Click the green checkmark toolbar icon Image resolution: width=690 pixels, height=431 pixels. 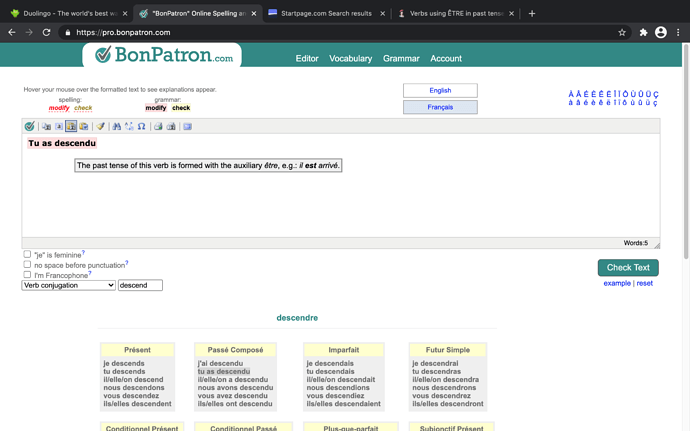click(29, 126)
